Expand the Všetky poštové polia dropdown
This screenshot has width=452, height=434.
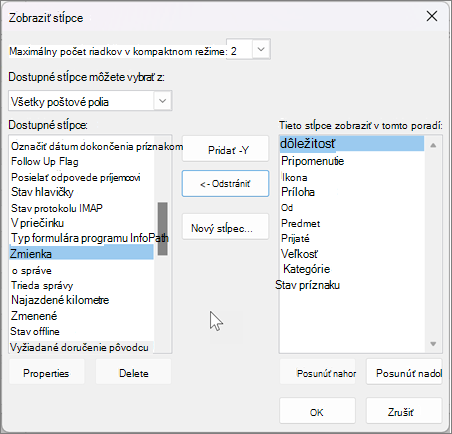[x=163, y=101]
